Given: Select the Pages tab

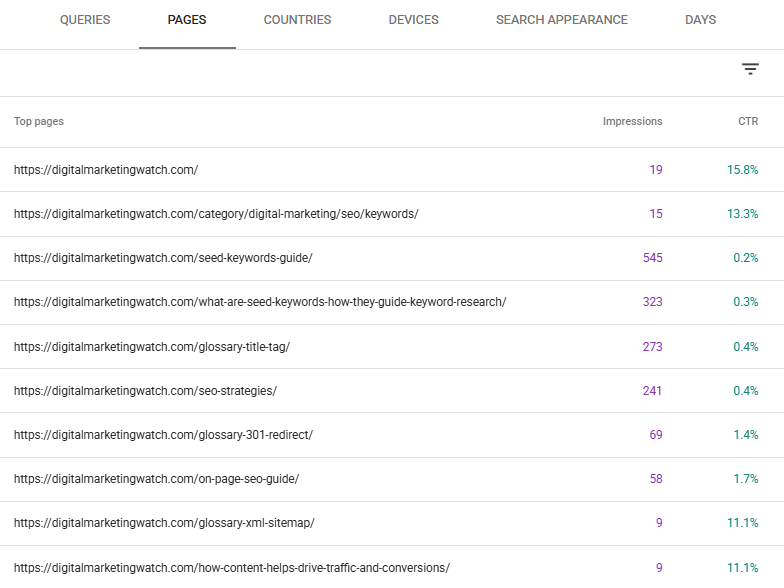Looking at the screenshot, I should click(x=187, y=20).
